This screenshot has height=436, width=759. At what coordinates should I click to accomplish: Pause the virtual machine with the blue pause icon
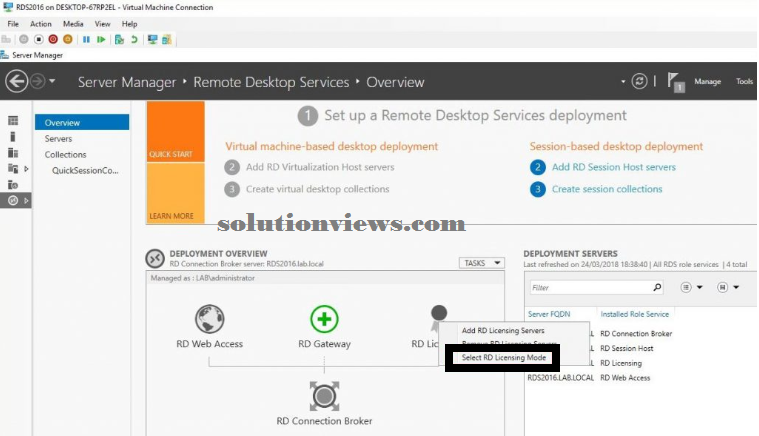(86, 39)
